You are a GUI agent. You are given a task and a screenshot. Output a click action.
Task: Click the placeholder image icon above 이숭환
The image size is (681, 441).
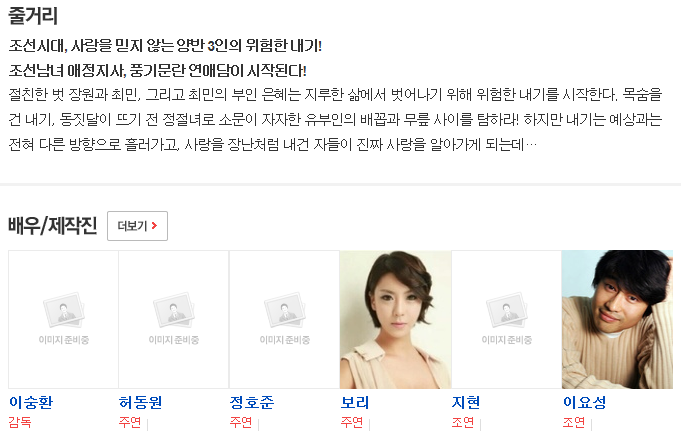64,310
